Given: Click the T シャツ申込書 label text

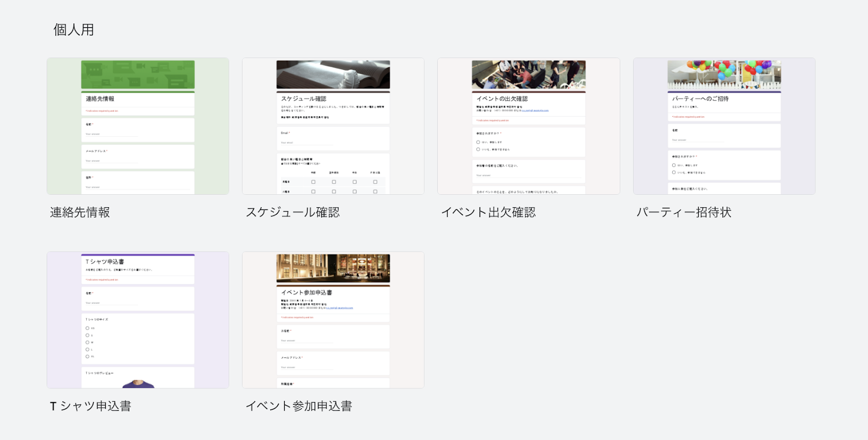Looking at the screenshot, I should (x=91, y=406).
